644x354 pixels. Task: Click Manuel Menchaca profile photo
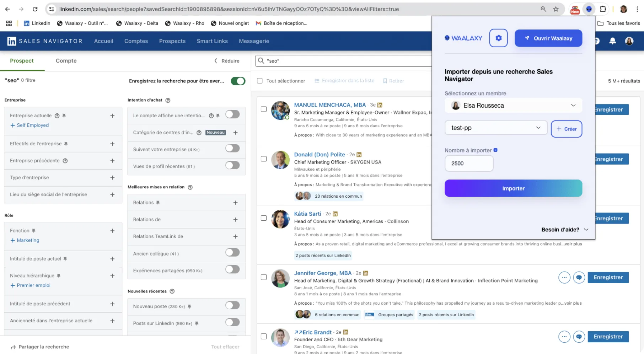[x=280, y=110]
